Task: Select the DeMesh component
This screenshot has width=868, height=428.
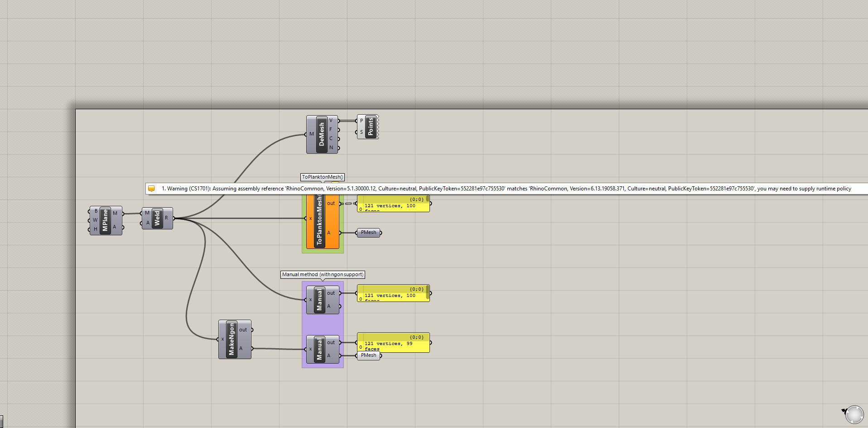Action: click(x=322, y=134)
